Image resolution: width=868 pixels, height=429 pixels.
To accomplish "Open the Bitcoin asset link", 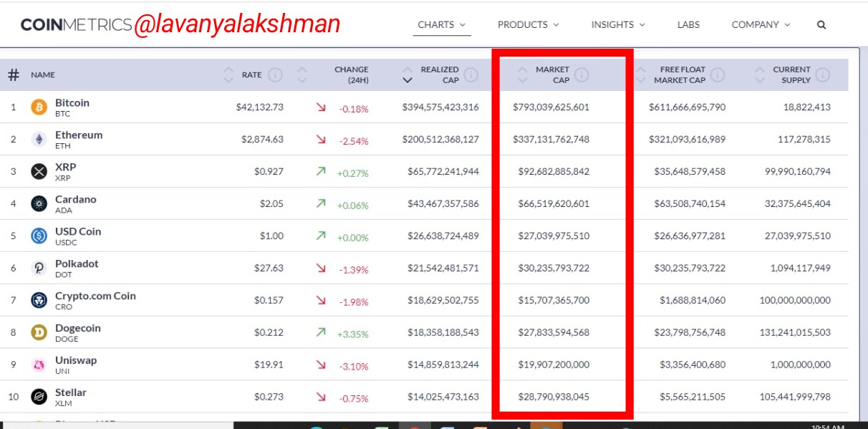I will pyautogui.click(x=72, y=103).
